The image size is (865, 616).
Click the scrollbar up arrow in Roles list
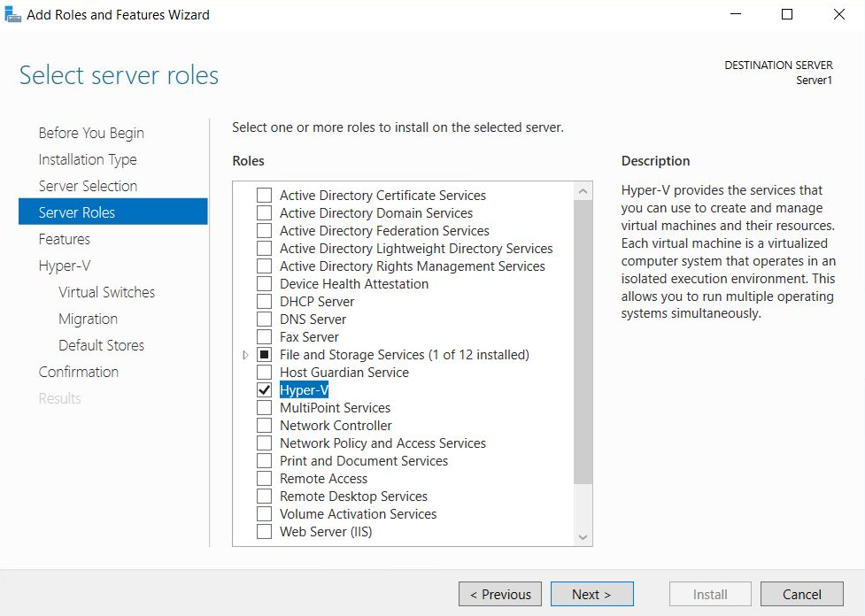pos(583,189)
